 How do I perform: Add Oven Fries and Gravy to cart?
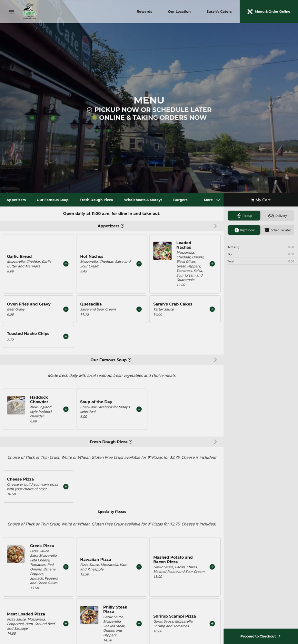pyautogui.click(x=66, y=309)
